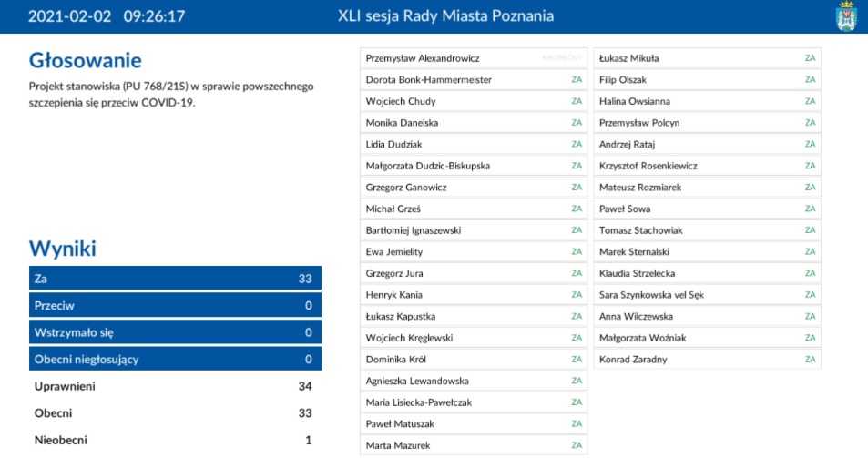Viewport: 868px width, 458px height.
Task: Click the COVID-19 vaccination project description
Action: (171, 94)
